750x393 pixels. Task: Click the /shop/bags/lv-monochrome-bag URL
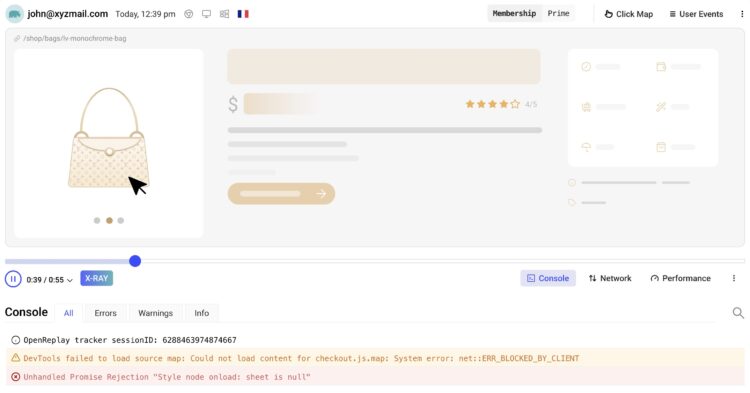tap(75, 38)
